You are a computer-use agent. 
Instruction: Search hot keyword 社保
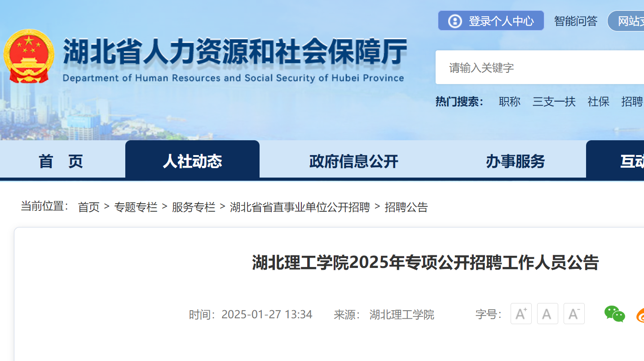pyautogui.click(x=599, y=102)
